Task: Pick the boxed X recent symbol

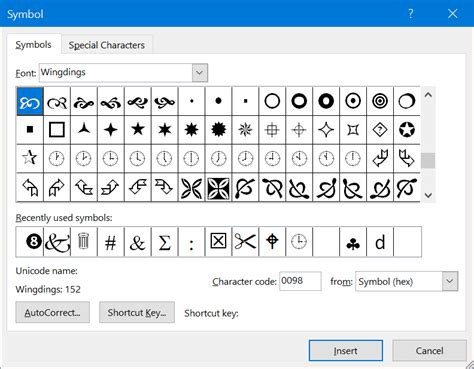Action: click(218, 241)
